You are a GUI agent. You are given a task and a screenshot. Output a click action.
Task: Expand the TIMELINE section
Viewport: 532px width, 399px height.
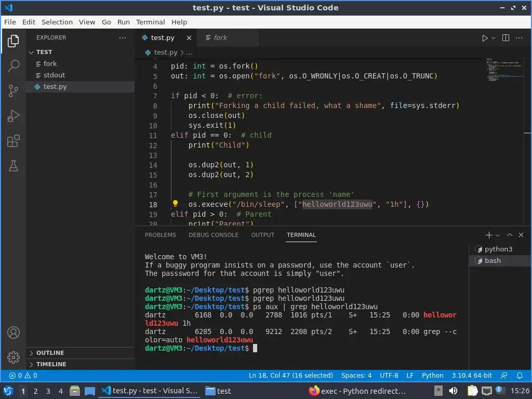81,364
